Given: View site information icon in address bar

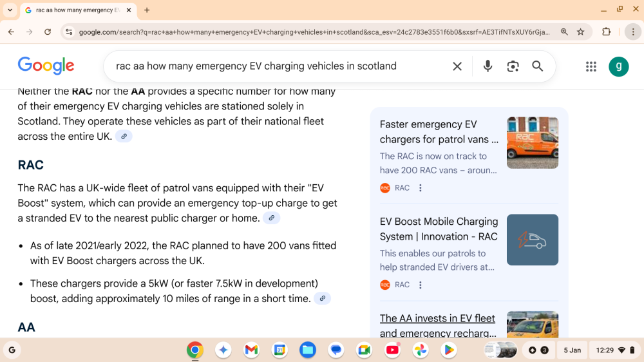Looking at the screenshot, I should [x=69, y=32].
